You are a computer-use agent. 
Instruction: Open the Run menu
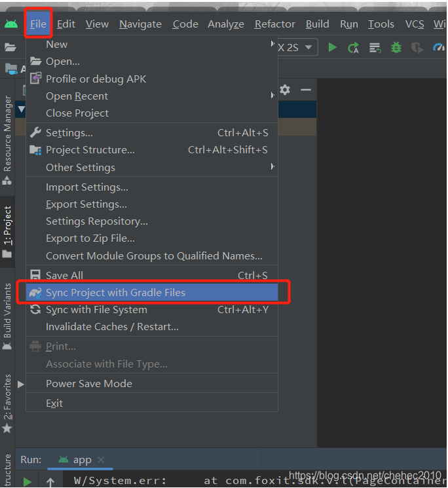point(349,24)
